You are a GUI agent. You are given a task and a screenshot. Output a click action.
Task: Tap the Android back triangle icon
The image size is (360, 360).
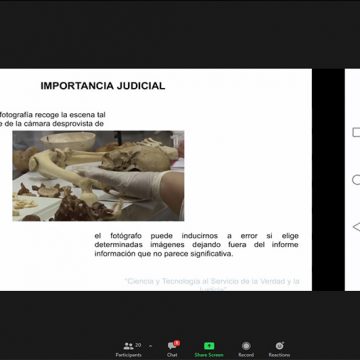click(x=356, y=227)
